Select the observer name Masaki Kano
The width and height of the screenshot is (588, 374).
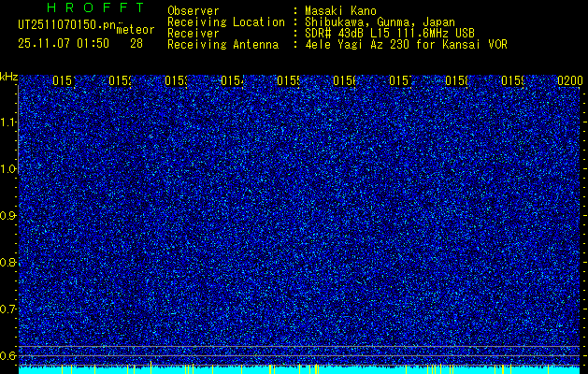click(x=340, y=10)
